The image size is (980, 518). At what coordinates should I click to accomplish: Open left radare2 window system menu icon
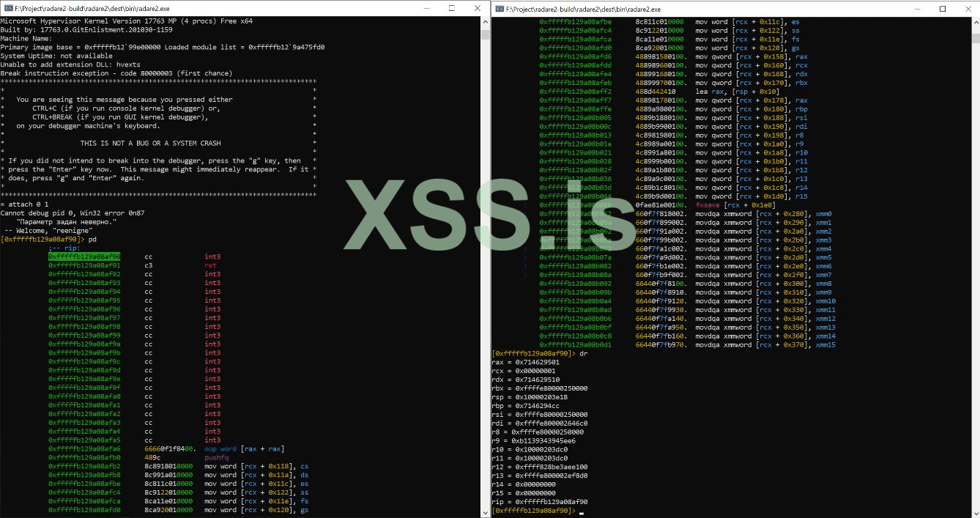(x=7, y=8)
